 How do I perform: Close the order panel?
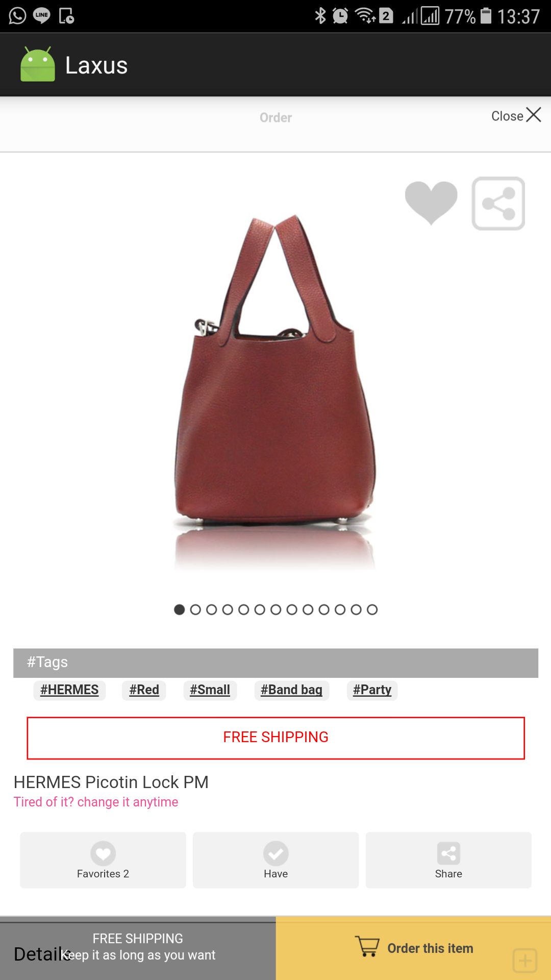[516, 115]
